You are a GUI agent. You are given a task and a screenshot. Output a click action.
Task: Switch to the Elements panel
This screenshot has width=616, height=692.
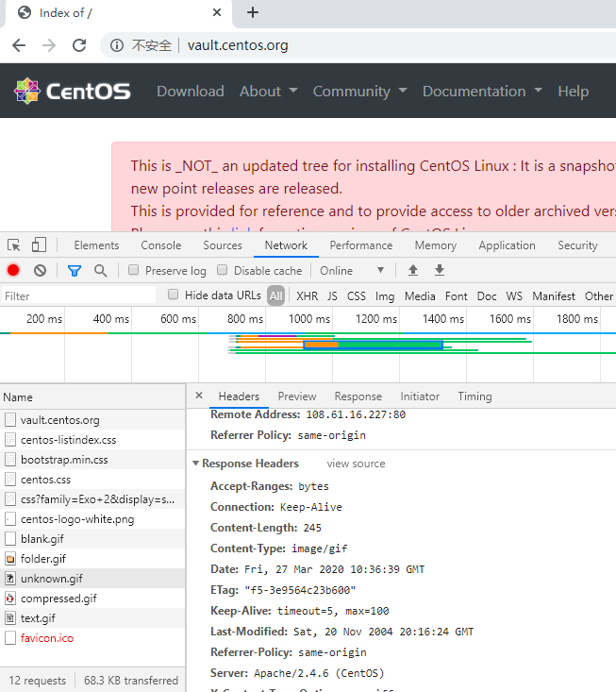(x=96, y=245)
